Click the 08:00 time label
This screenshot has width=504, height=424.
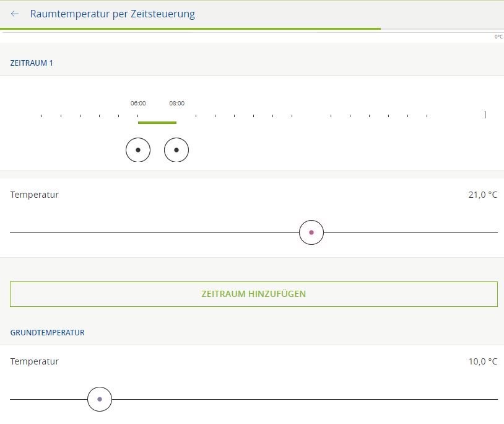point(176,104)
